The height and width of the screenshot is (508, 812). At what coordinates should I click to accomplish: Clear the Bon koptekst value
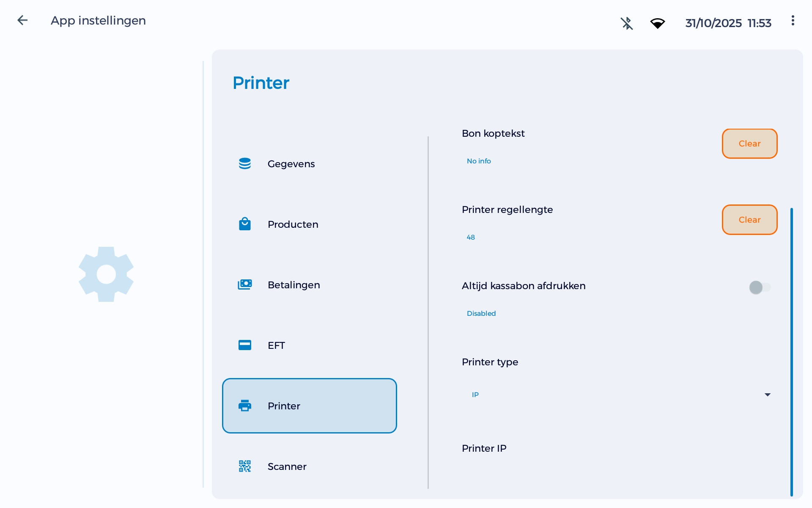[749, 144]
